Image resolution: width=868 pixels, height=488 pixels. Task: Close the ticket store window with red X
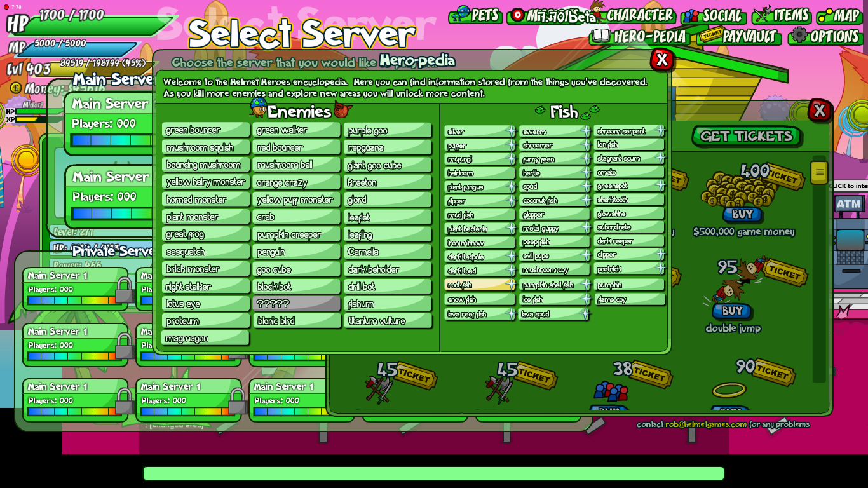pyautogui.click(x=819, y=110)
